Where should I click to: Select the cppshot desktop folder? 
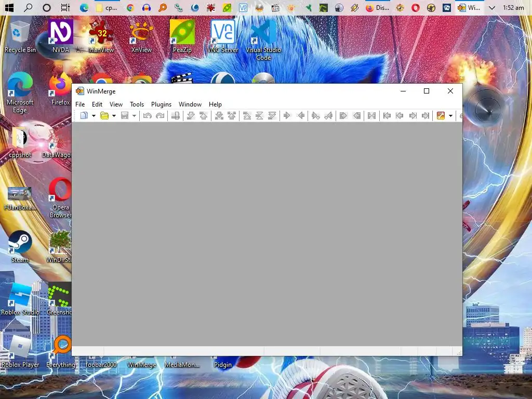(20, 142)
